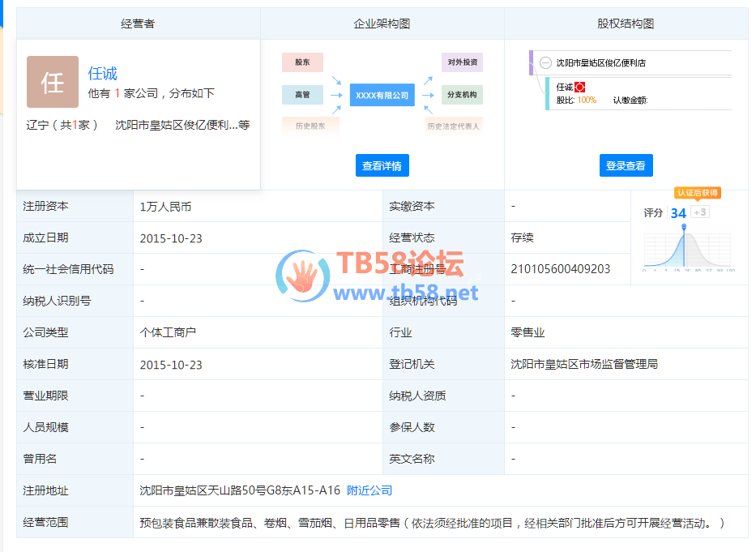Open operator name 任诚 link
This screenshot has height=552, width=756.
(x=103, y=74)
